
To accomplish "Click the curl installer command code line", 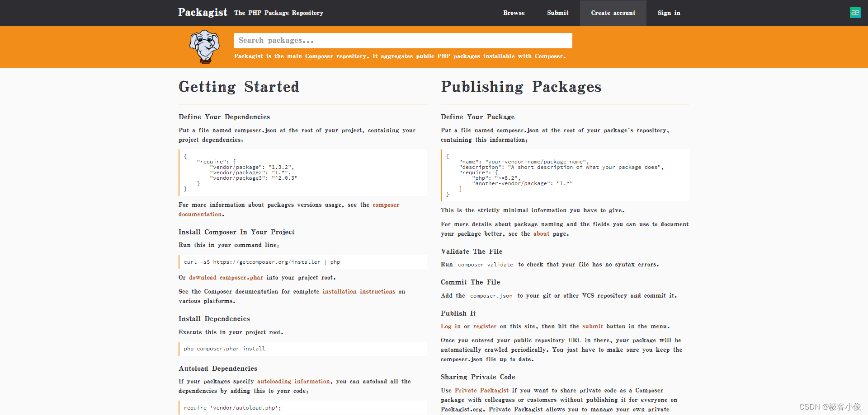I will pos(303,262).
